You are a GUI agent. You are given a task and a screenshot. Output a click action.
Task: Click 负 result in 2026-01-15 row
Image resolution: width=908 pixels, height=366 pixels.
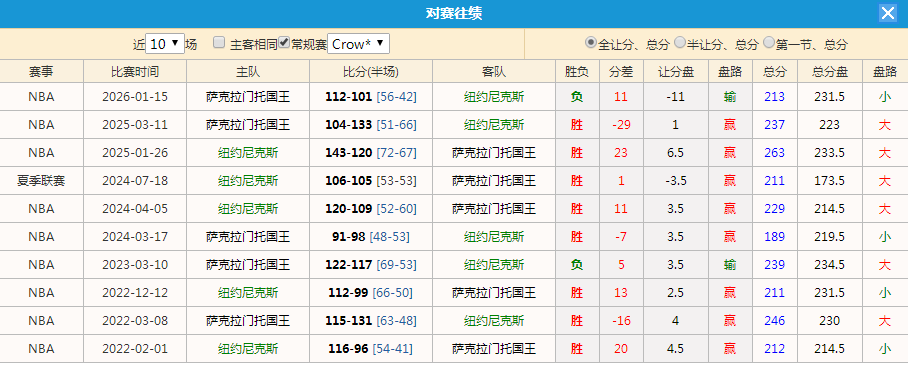coord(577,97)
